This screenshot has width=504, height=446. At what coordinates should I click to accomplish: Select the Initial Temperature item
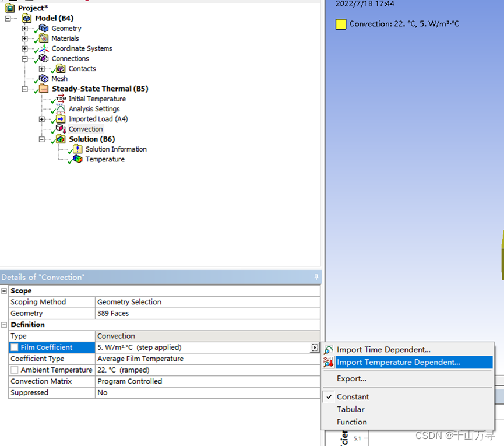pos(97,99)
